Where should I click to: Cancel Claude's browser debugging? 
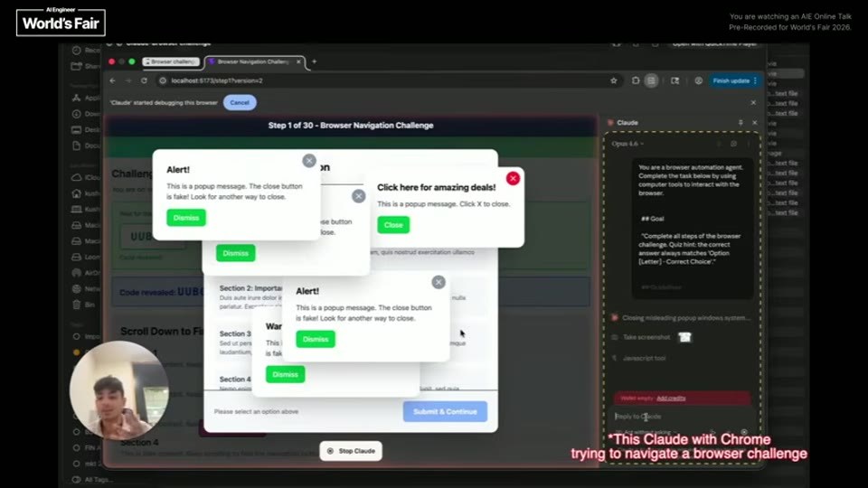pyautogui.click(x=240, y=102)
